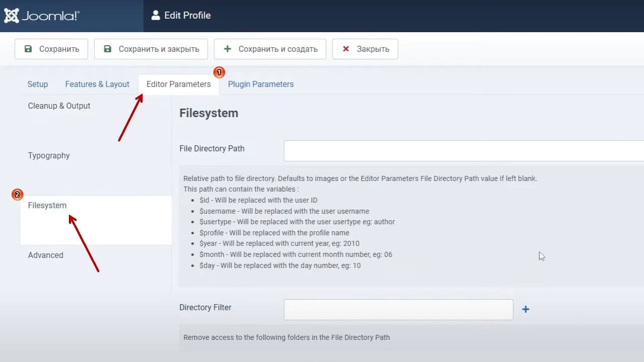Viewport: 644px width, 362px height.
Task: Switch to the Features & Layout tab
Action: 97,84
